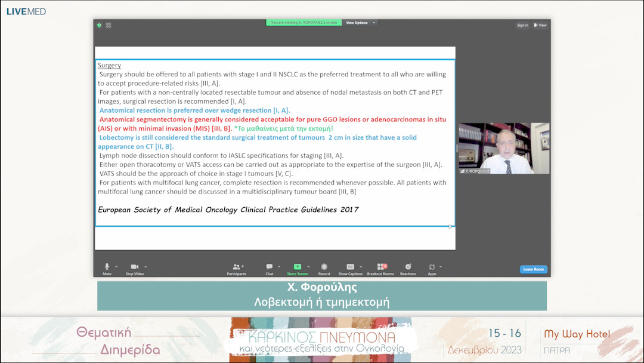Toggle Show Captions

coord(350,267)
